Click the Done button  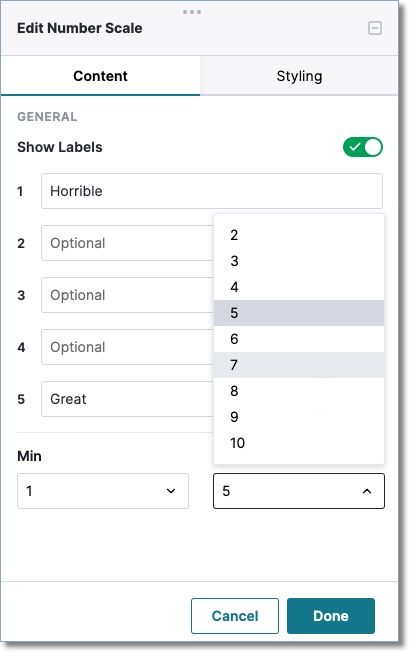point(331,616)
